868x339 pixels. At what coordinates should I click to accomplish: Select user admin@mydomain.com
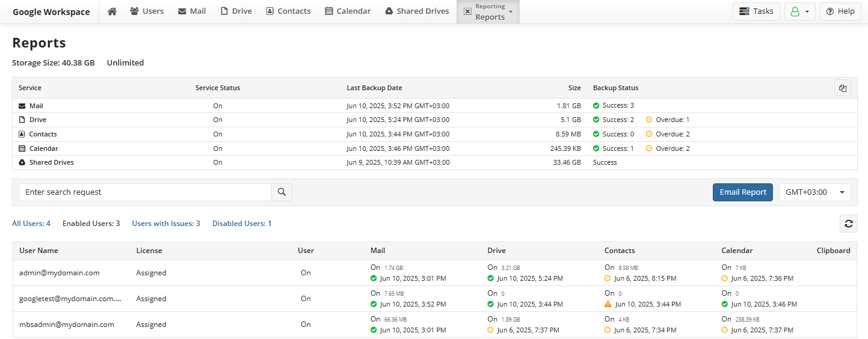click(x=59, y=273)
